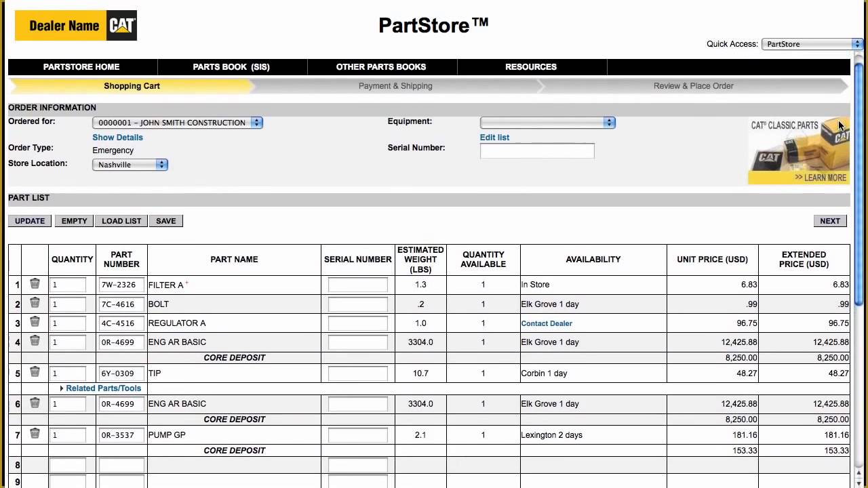Open PARTS BOOK (SIS) menu
Viewport: 868px width, 488px height.
click(231, 67)
